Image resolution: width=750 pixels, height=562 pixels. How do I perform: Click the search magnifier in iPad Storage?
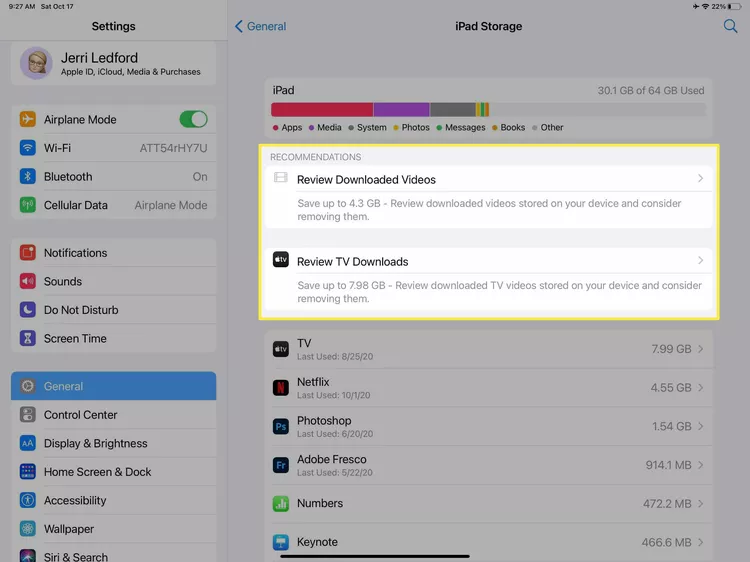(730, 26)
